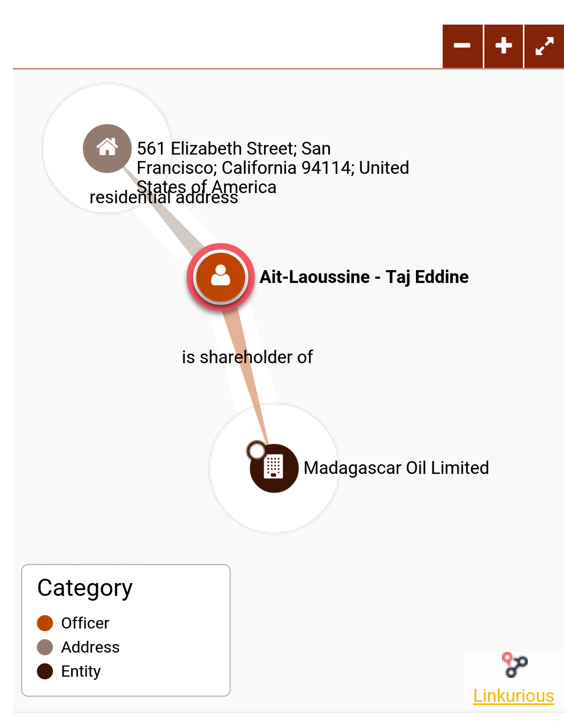The width and height of the screenshot is (564, 728).
Task: Click the Linkurious logo icon
Action: pyautogui.click(x=514, y=665)
